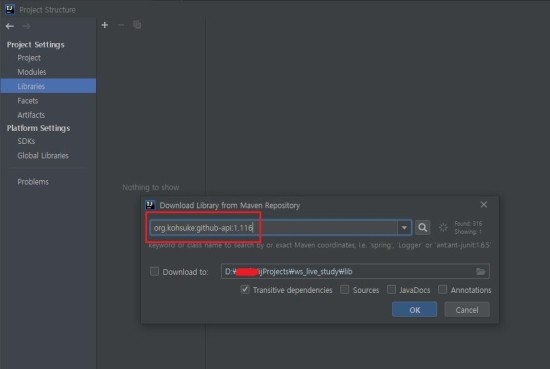Viewport: 550px width, 369px height.
Task: Click the minus remove library icon
Action: pos(121,25)
